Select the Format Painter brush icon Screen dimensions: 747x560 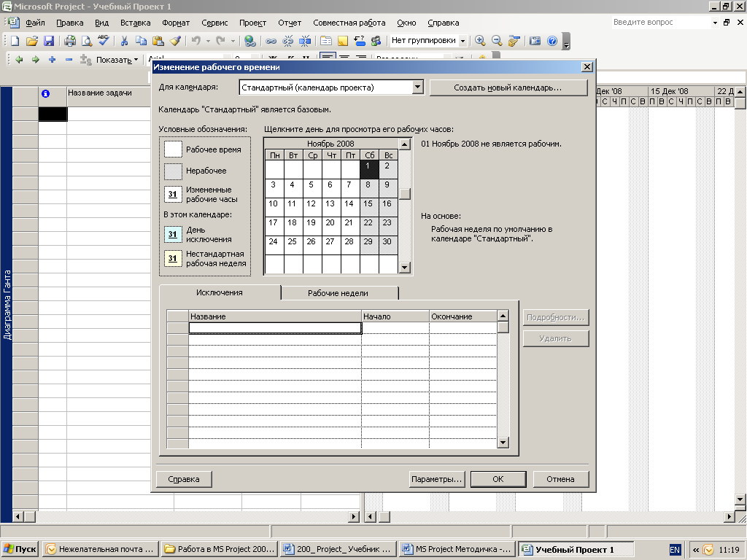click(x=175, y=41)
